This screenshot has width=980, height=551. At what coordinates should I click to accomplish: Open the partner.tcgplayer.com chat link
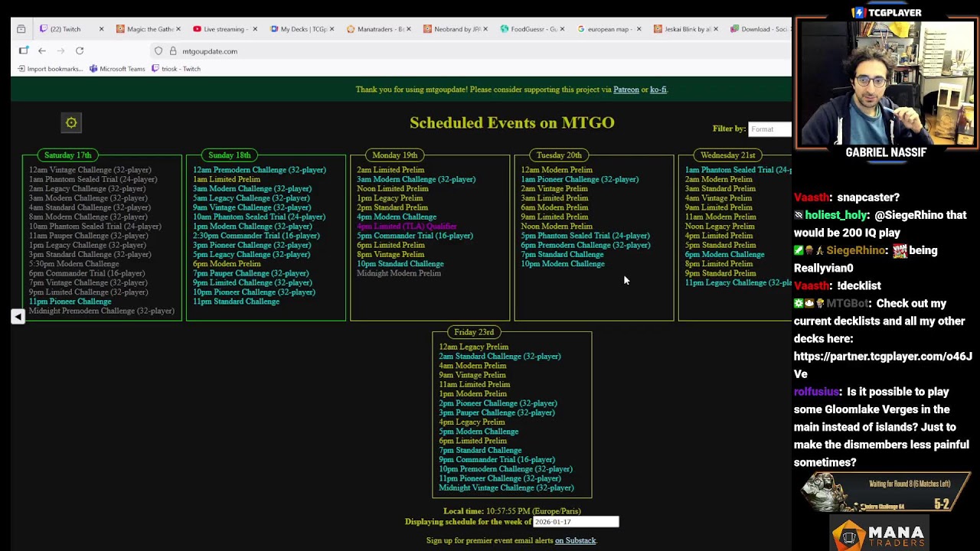[883, 365]
